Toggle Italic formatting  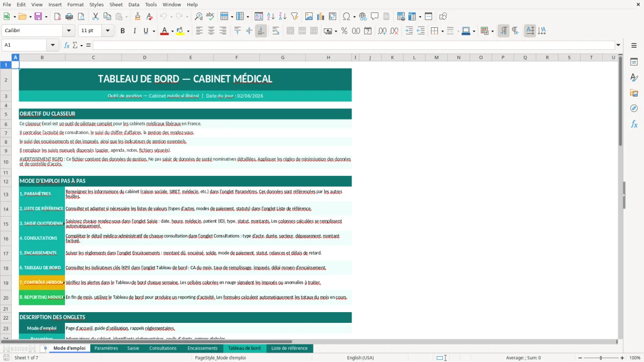click(134, 31)
